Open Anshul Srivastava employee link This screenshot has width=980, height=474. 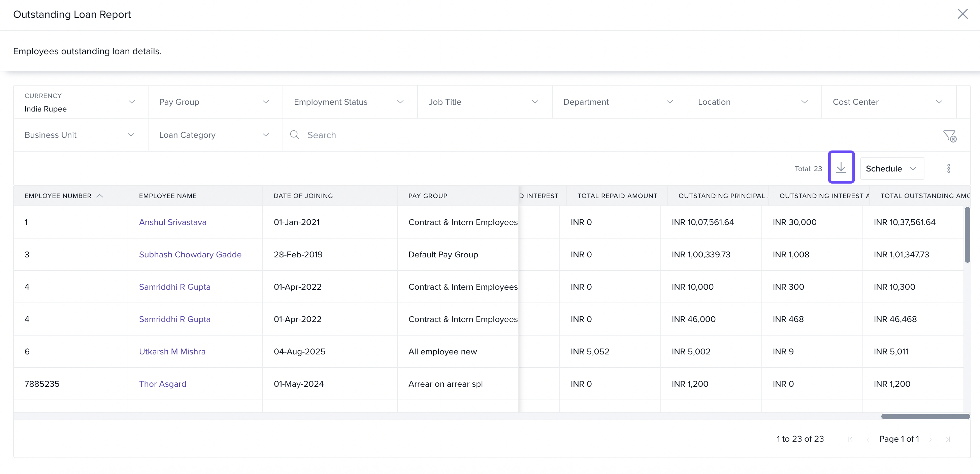172,222
